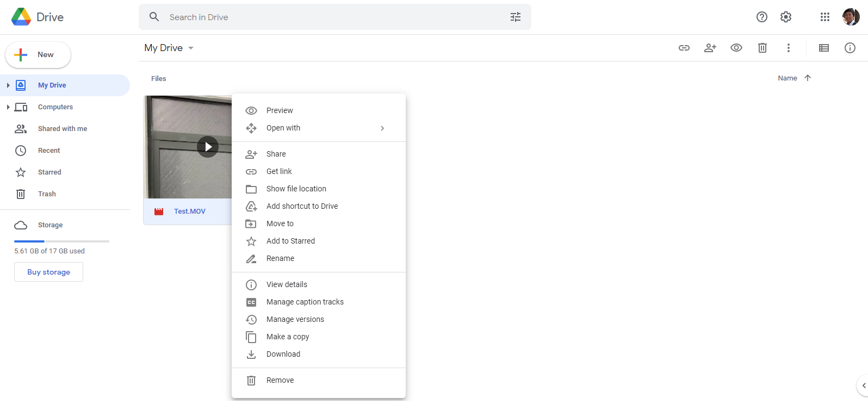Open the Settings gear
The height and width of the screenshot is (410, 868).
tap(786, 17)
